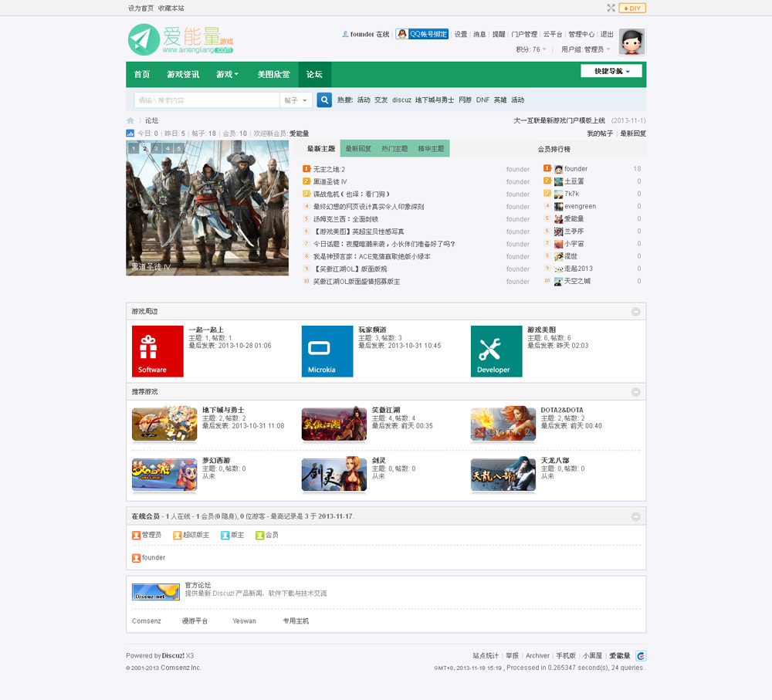
Task: Go to 首页 in the nav bar
Action: [142, 74]
